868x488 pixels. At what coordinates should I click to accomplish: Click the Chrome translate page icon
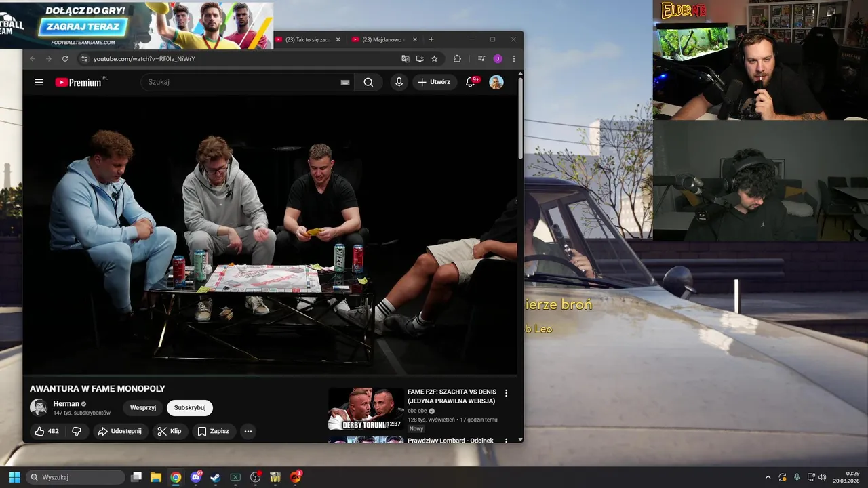[x=405, y=59]
